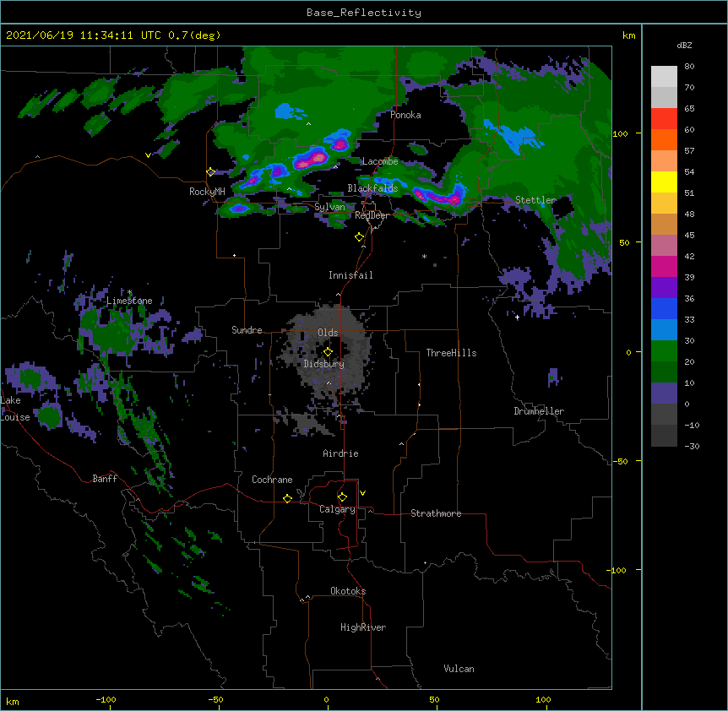The image size is (728, 711).
Task: Select the radar site diamond between Olds and Didsbury
Action: pos(328,352)
